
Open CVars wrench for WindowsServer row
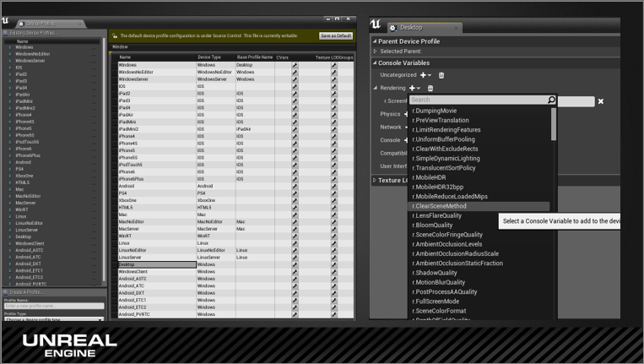tap(295, 79)
